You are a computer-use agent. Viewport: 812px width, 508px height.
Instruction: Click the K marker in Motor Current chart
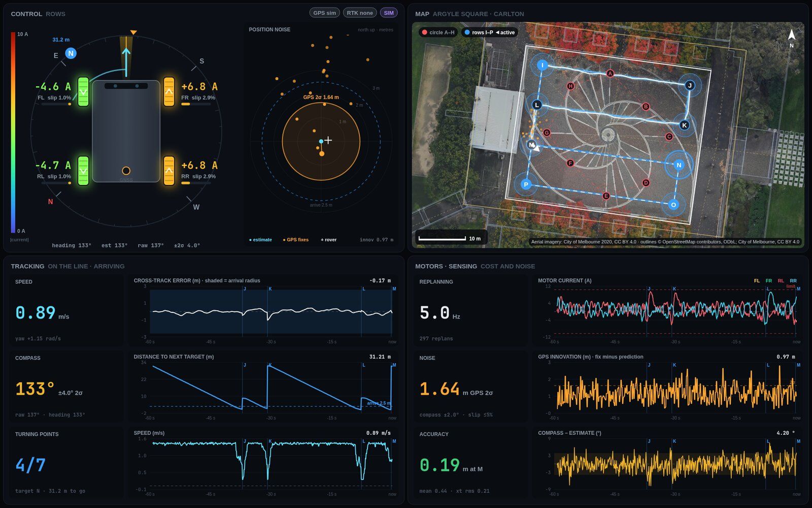pos(674,289)
